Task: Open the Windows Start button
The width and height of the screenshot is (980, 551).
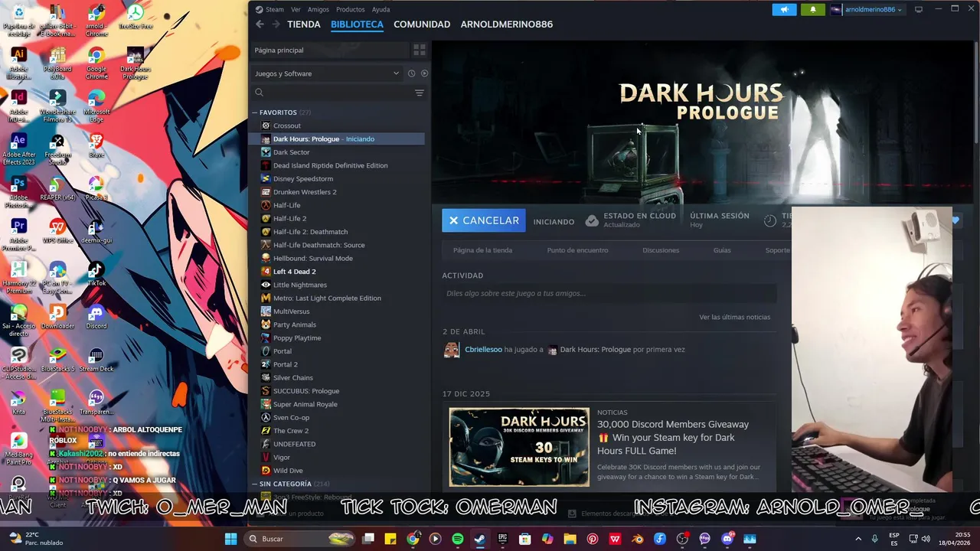Action: pyautogui.click(x=230, y=539)
